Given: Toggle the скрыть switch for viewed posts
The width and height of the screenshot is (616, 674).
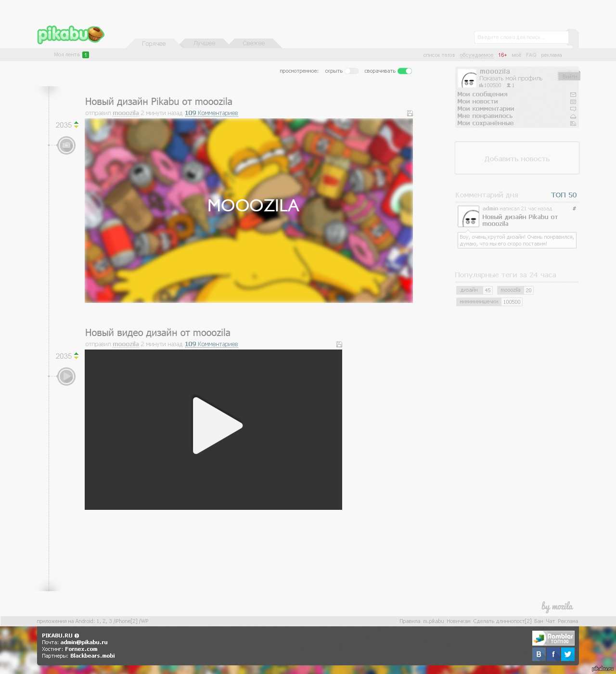Looking at the screenshot, I should [351, 71].
